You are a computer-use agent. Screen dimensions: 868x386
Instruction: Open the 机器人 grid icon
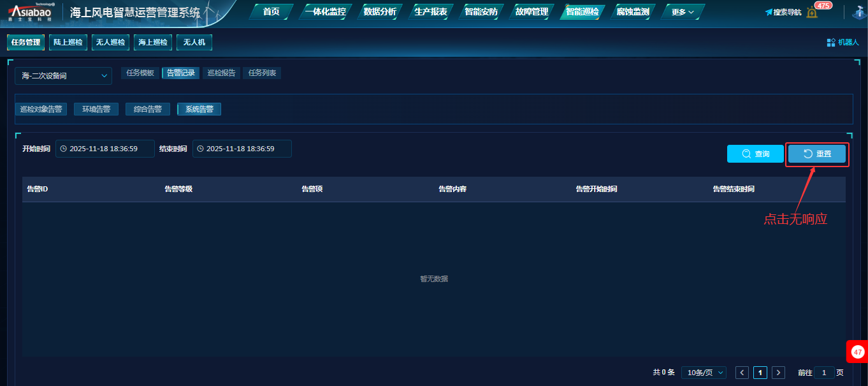tap(831, 43)
